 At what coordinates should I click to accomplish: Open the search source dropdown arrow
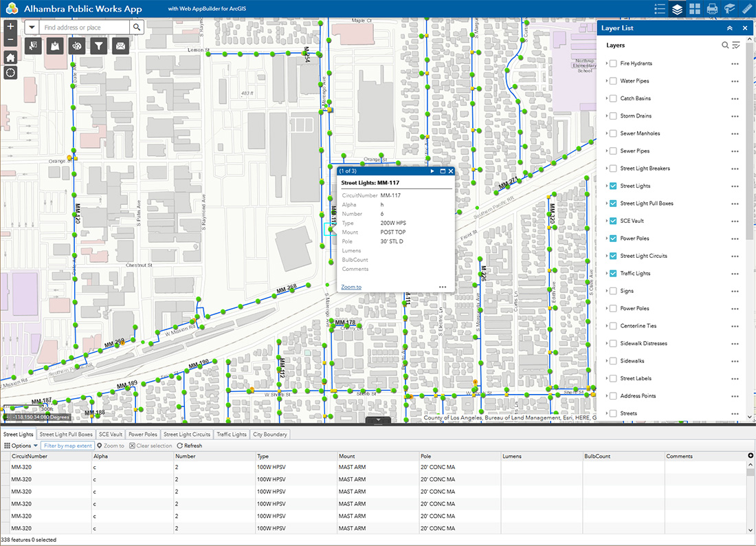tap(32, 28)
